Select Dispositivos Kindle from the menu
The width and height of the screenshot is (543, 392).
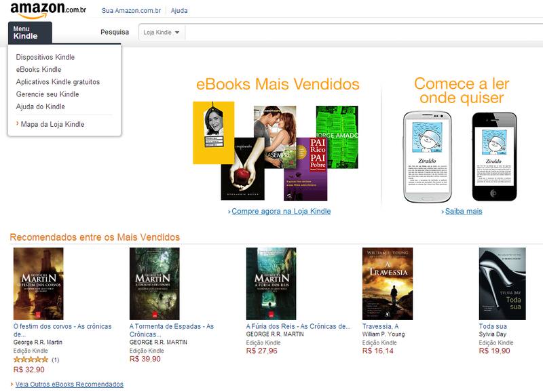(45, 57)
